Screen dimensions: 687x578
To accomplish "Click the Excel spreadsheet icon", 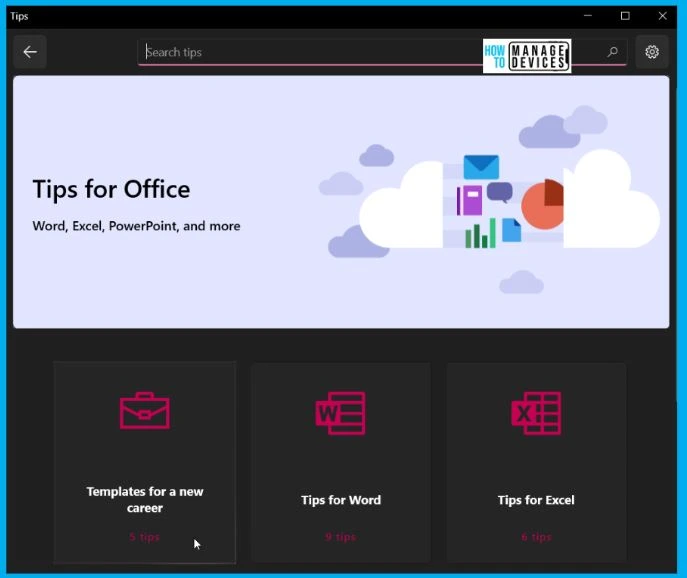I will point(536,413).
